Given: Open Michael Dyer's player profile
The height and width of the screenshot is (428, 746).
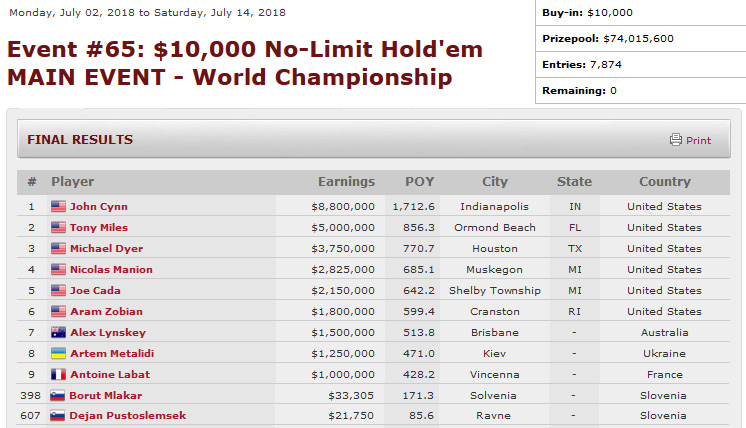Looking at the screenshot, I should [x=106, y=249].
